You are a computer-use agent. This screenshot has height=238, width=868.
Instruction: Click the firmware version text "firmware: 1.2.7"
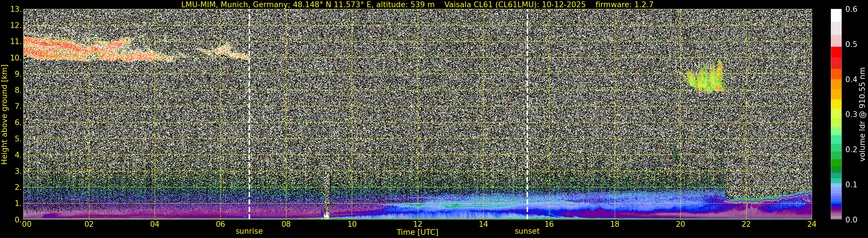624,4
